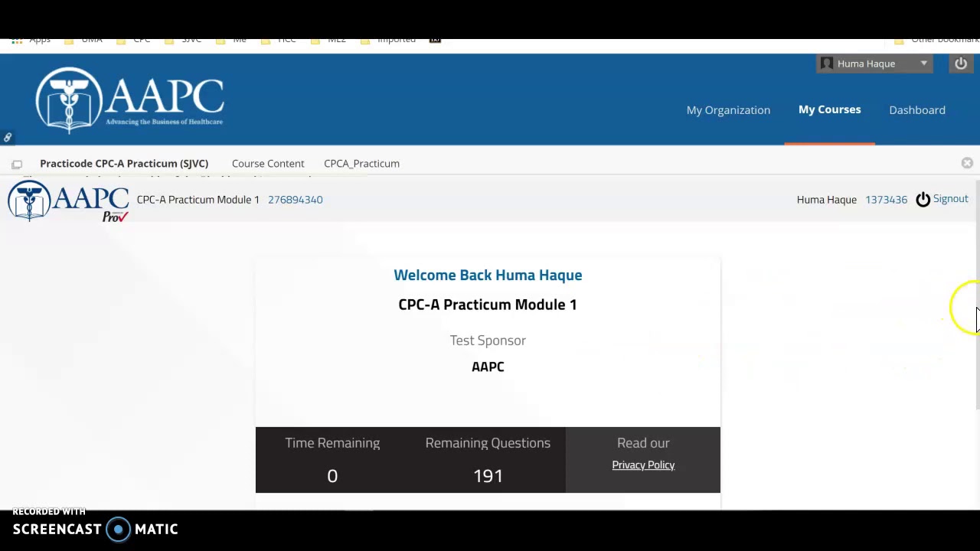Click the link icon at left edge
Image resolution: width=980 pixels, height=551 pixels.
point(8,138)
